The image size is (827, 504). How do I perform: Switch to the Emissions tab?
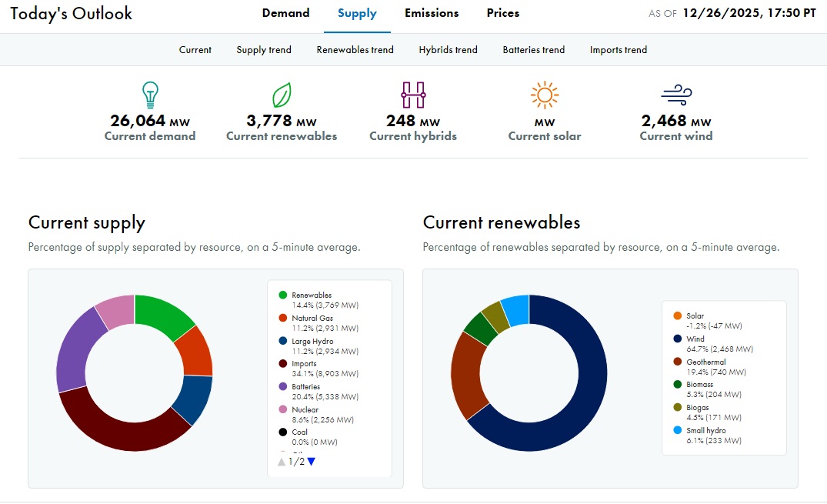tap(432, 13)
